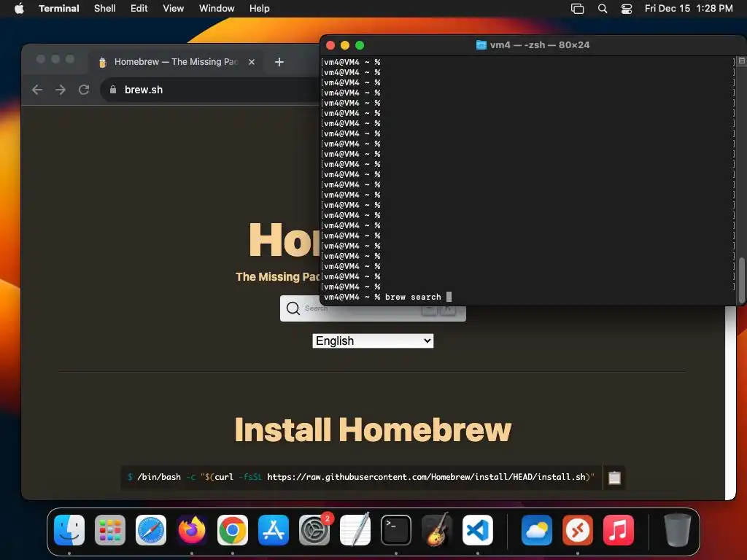The image size is (747, 560).
Task: Click the Stage Manager menu bar icon
Action: 578,9
